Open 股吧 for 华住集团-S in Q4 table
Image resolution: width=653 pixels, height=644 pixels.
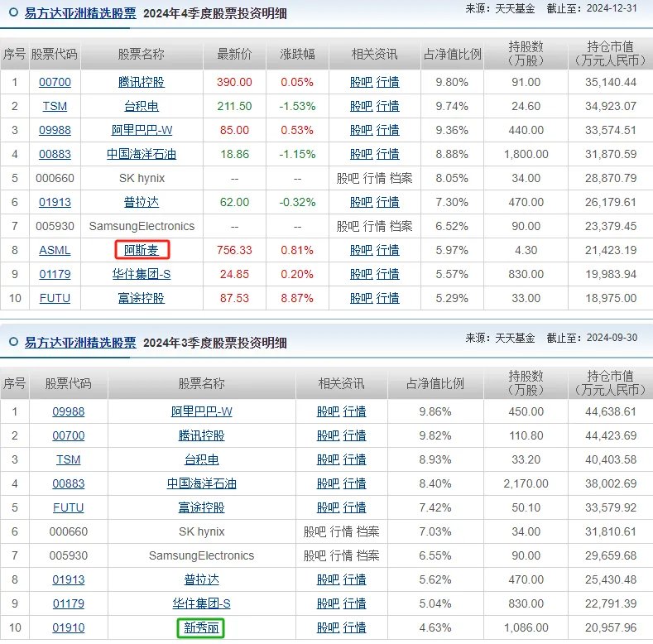click(x=361, y=275)
